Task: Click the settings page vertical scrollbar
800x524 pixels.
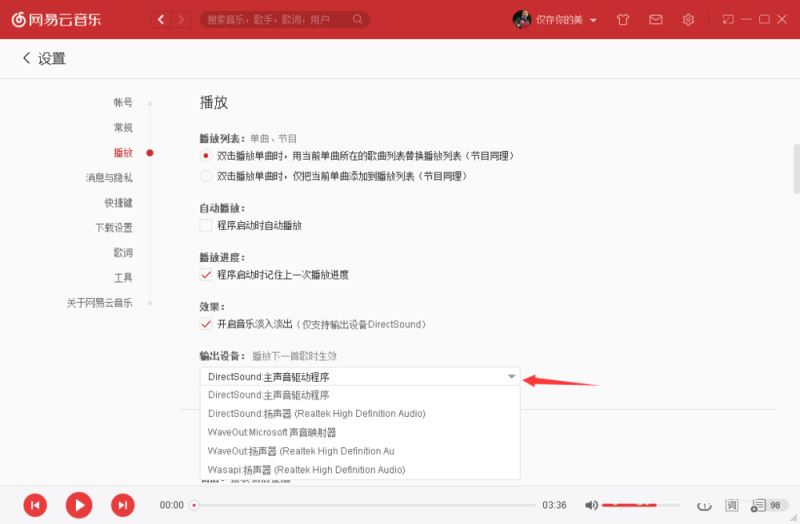Action: point(796,169)
